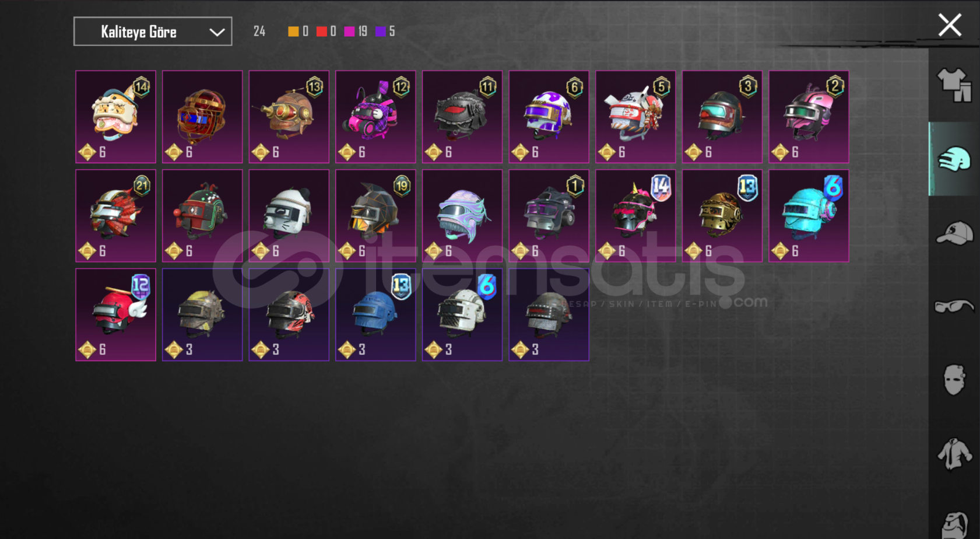The width and height of the screenshot is (980, 539).
Task: Select the cyan helmet with blue 6 badge
Action: (x=809, y=216)
